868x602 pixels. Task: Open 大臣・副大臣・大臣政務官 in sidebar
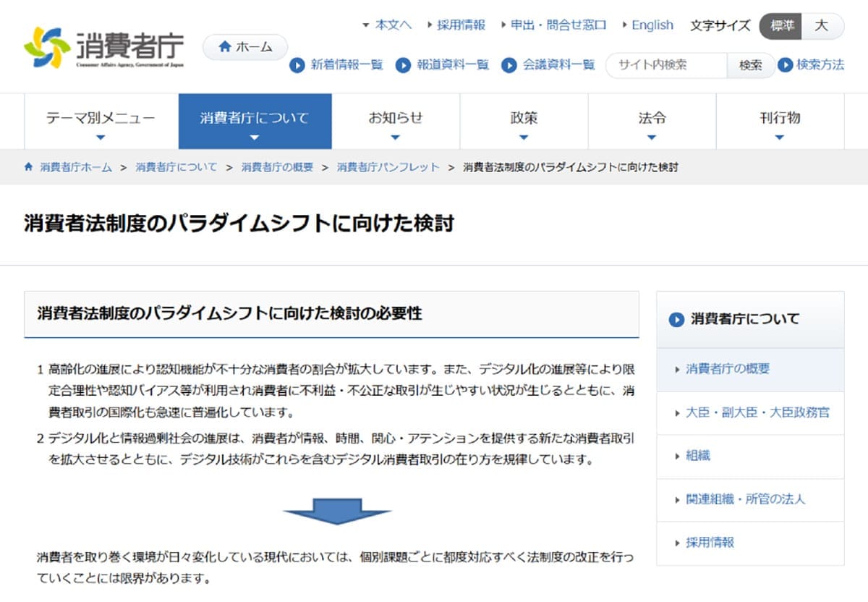tap(757, 412)
